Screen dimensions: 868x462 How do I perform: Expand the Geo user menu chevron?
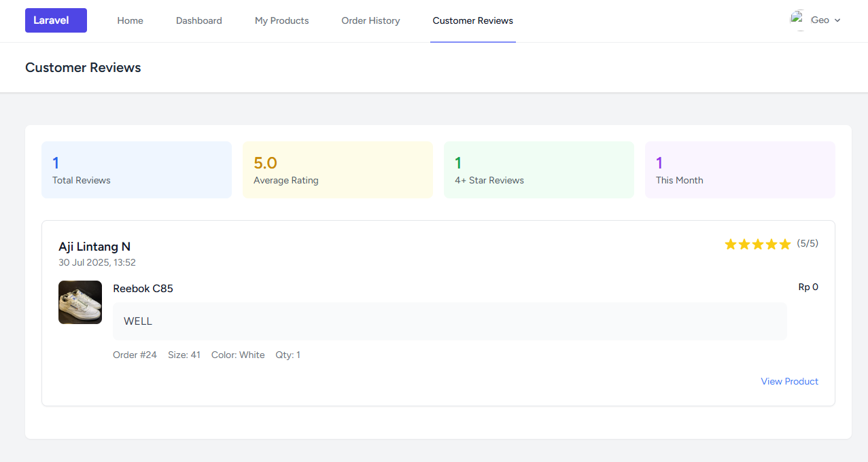tap(837, 20)
